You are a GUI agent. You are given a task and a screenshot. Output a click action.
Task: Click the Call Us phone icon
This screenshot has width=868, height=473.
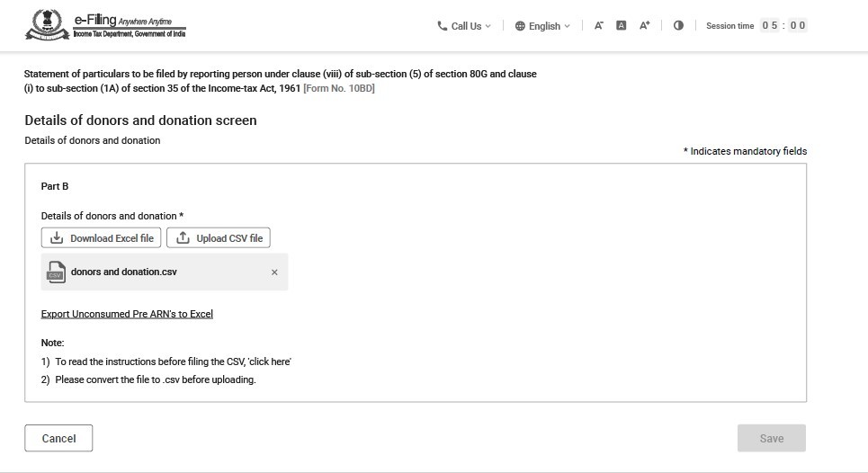coord(443,26)
